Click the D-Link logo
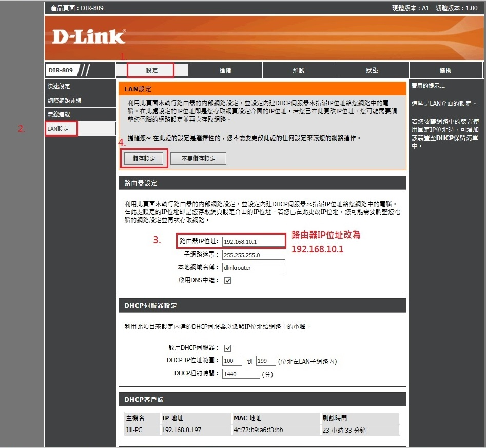Viewport: 486px width, 448px height. pyautogui.click(x=88, y=36)
